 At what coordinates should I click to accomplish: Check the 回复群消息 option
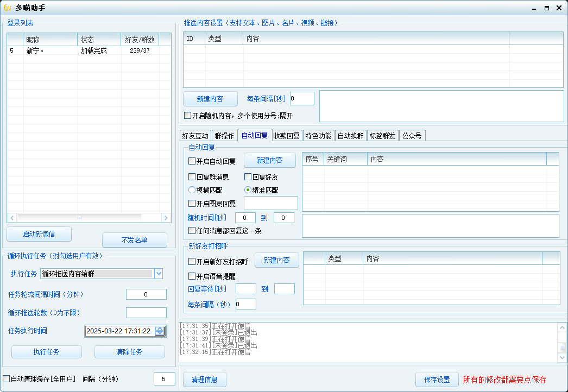pyautogui.click(x=192, y=177)
